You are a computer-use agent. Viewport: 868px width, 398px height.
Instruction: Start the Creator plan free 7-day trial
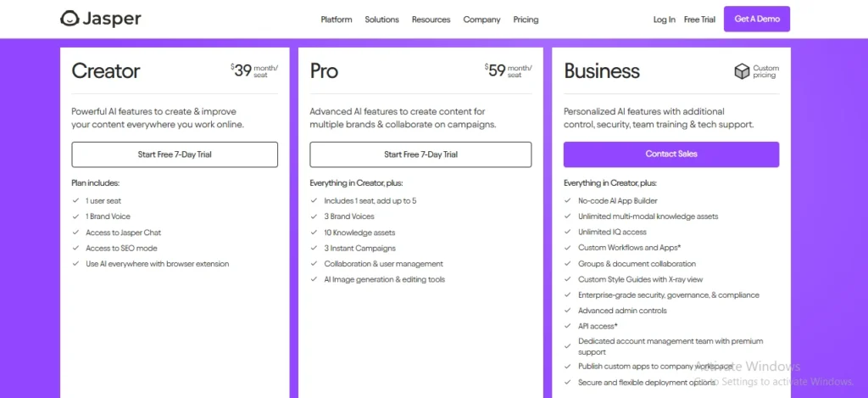(x=175, y=154)
